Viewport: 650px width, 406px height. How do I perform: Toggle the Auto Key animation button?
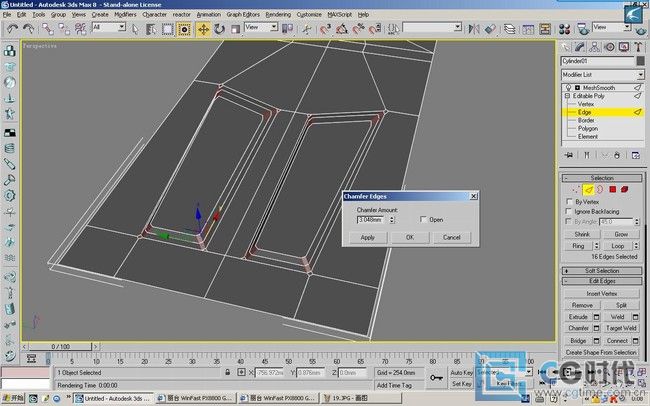tap(461, 373)
